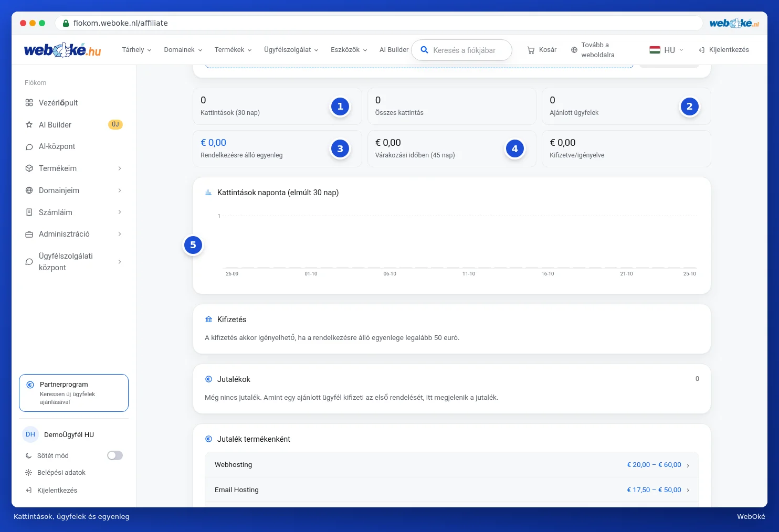Click the Számláim invoice icon

click(29, 212)
